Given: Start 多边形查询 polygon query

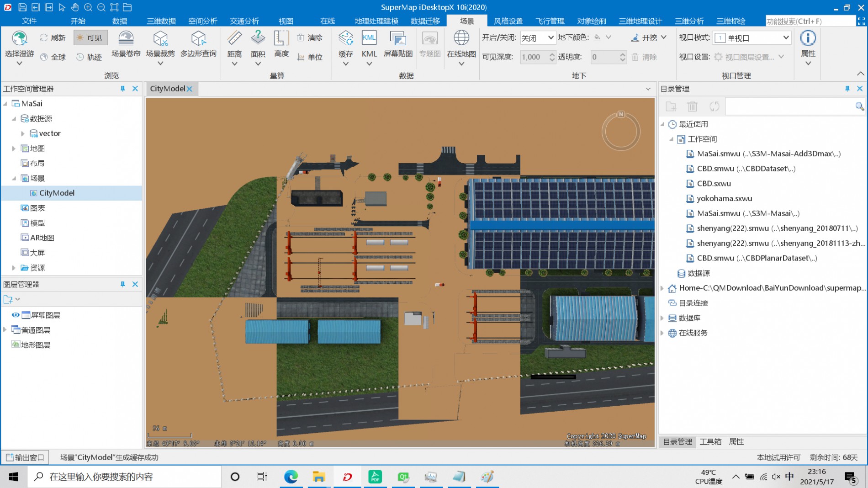Looking at the screenshot, I should [x=198, y=44].
